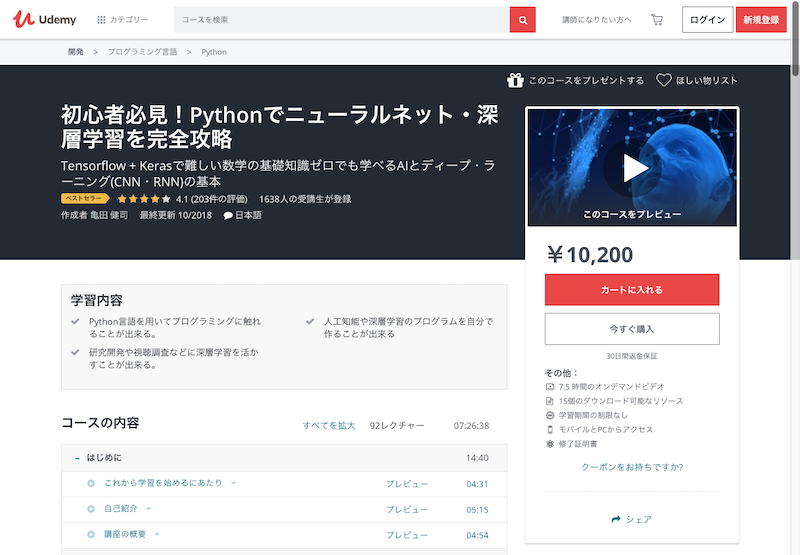
Task: Expand details arrow next to 講座の概要
Action: pos(157,534)
